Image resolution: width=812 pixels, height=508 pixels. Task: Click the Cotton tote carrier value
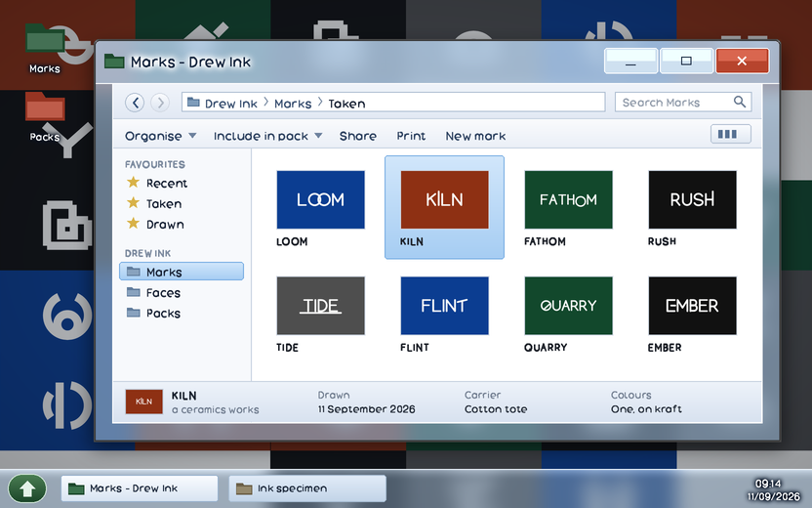click(x=496, y=409)
